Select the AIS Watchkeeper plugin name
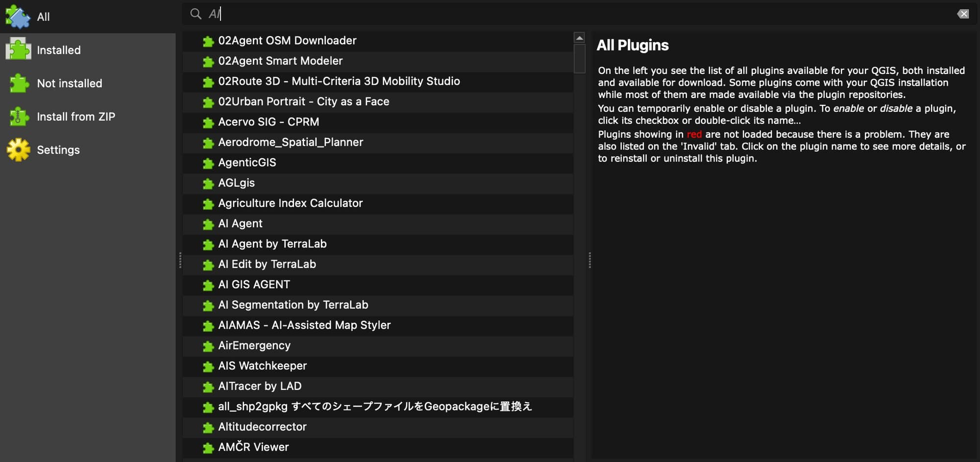Screen dimensions: 980x462 (x=262, y=366)
